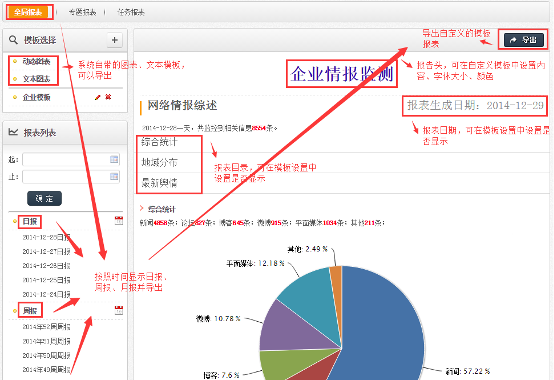
Task: Open the 2014-12-28 日报 report
Action: (46, 237)
